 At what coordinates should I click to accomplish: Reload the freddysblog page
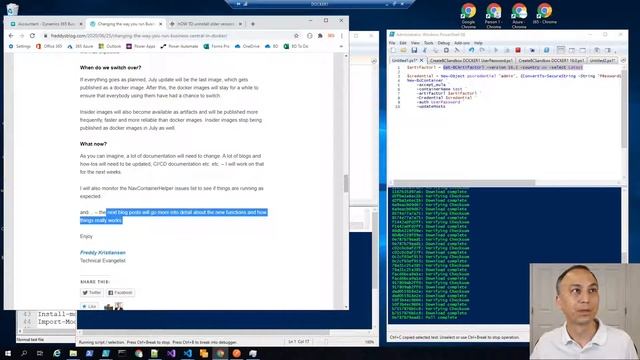tap(32, 36)
